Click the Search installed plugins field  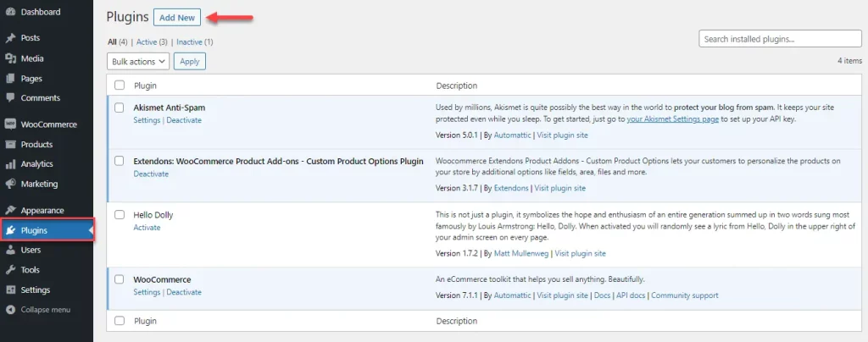pyautogui.click(x=780, y=39)
